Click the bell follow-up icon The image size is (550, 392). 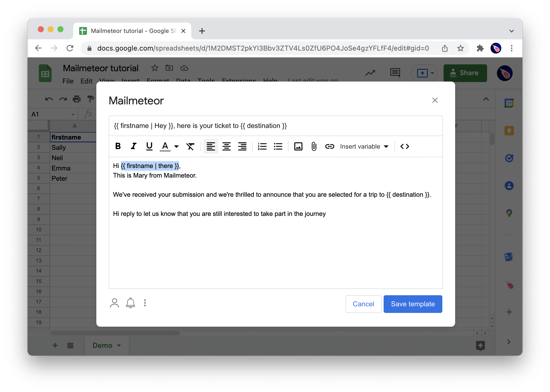coord(130,303)
